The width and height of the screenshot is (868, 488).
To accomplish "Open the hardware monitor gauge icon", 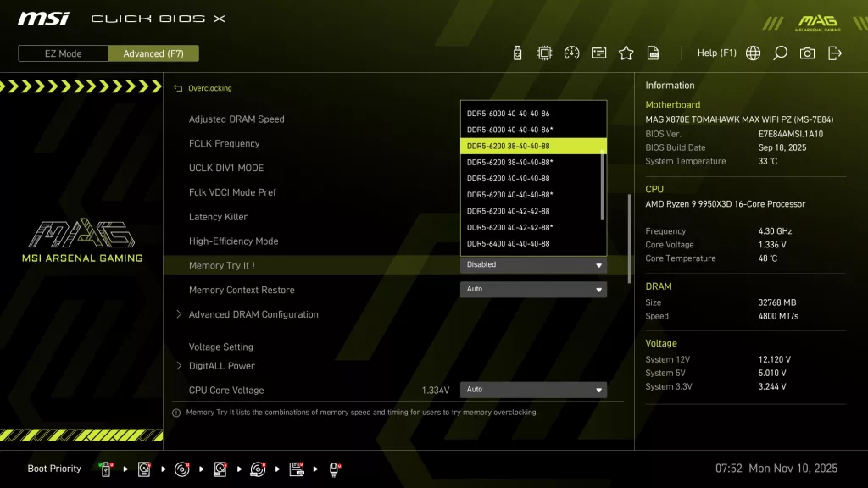I will (570, 52).
